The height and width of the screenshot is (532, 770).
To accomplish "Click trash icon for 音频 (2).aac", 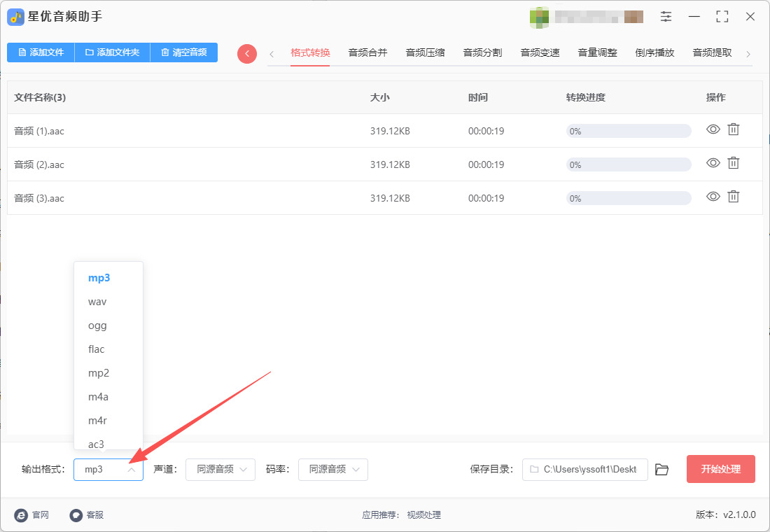I will coord(733,163).
